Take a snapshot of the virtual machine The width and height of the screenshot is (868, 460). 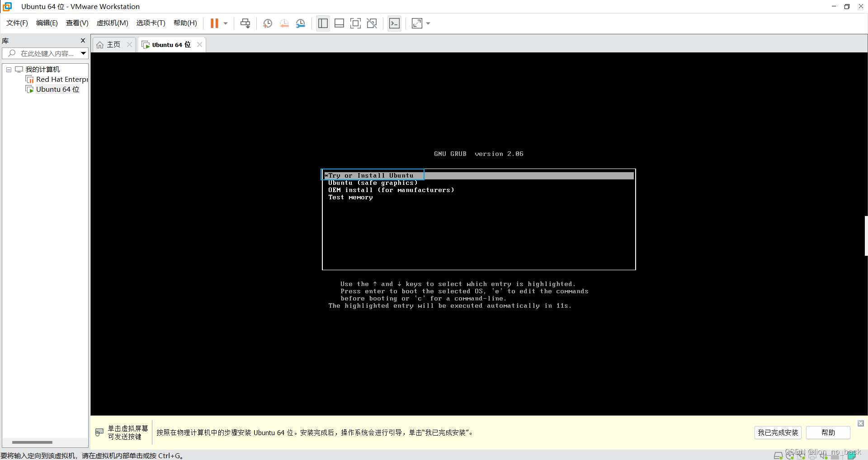pyautogui.click(x=267, y=23)
